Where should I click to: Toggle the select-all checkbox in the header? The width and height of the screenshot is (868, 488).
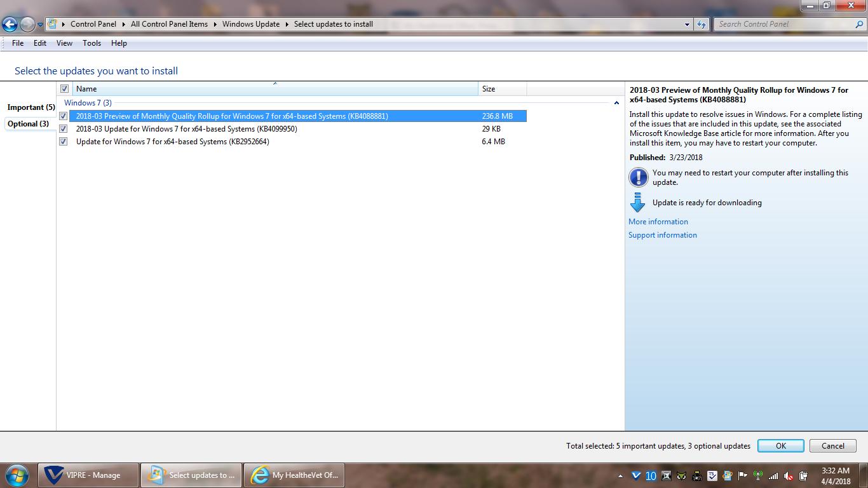tap(64, 89)
